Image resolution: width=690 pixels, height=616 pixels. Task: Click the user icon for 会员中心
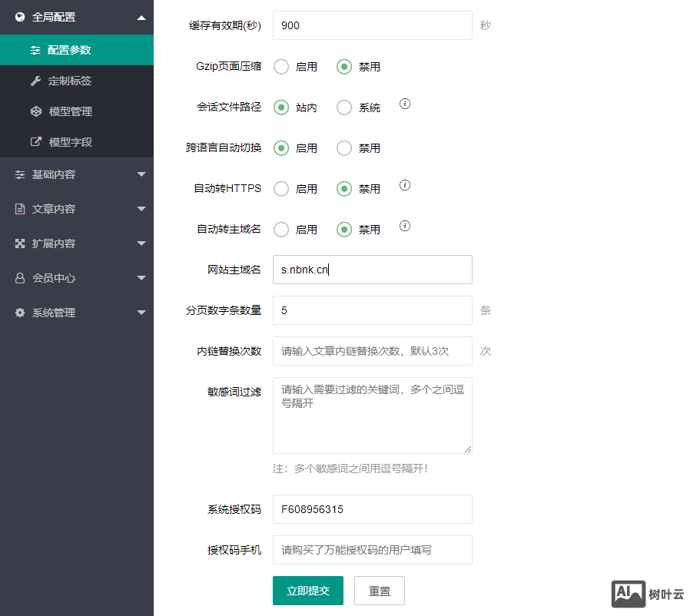20,278
